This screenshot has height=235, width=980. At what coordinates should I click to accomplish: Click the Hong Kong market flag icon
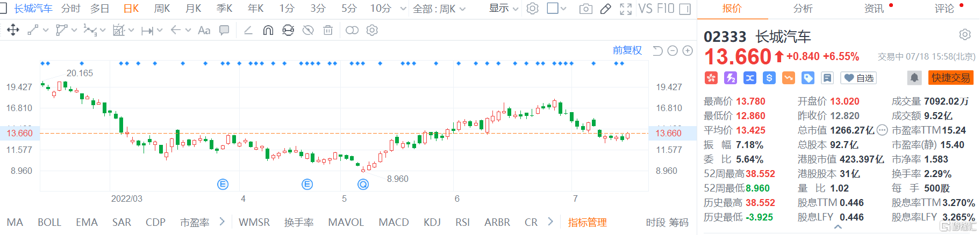(x=711, y=78)
